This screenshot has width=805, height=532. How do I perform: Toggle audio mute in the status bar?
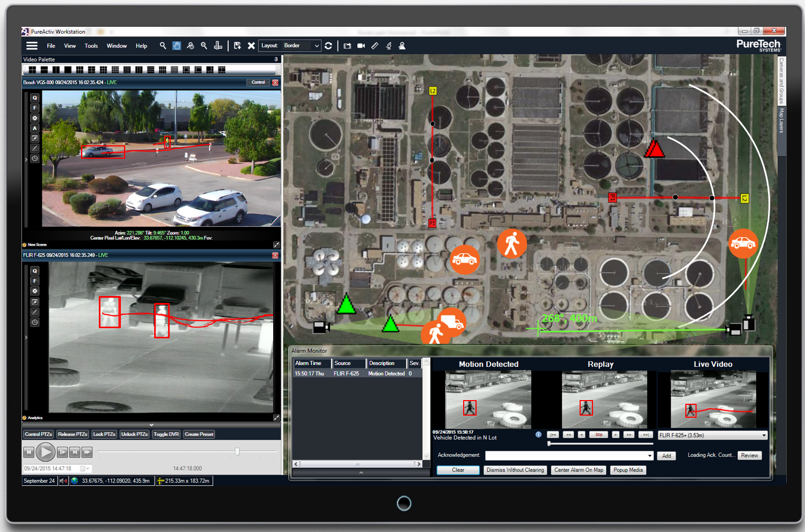(x=63, y=481)
